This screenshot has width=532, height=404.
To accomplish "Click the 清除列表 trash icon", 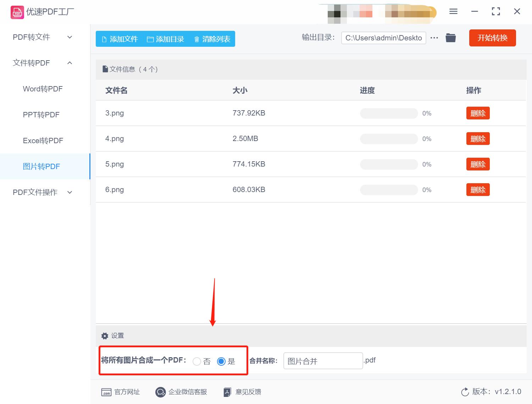I will [197, 39].
